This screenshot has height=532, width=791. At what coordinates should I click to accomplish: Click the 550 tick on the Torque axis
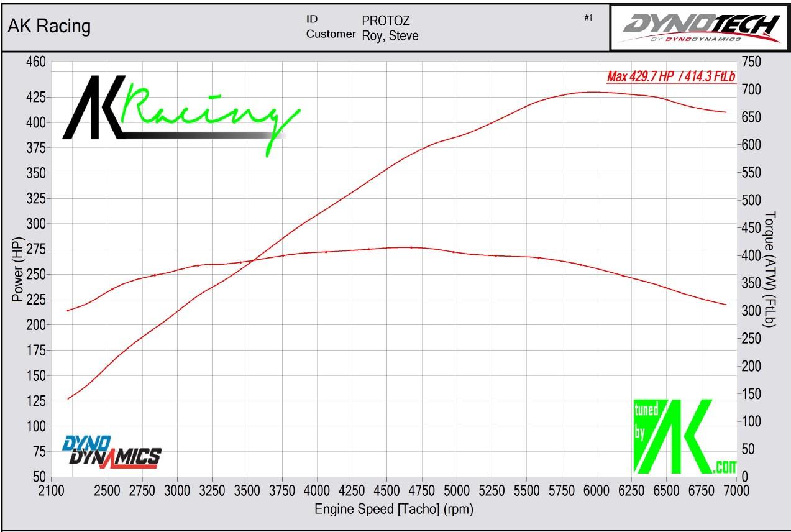click(x=751, y=173)
